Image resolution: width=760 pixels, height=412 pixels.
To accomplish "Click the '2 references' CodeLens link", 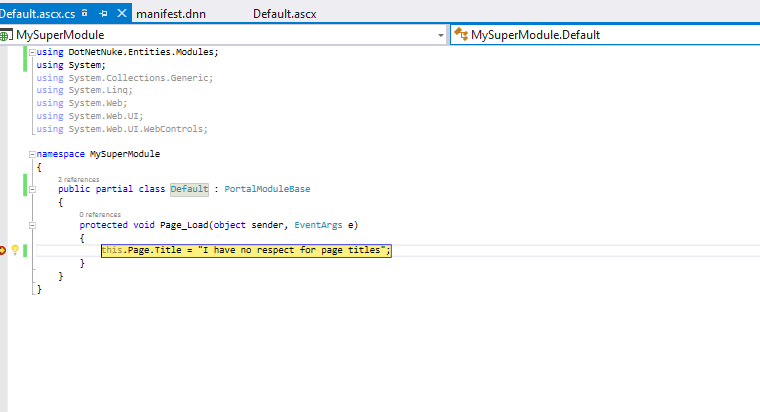I will tap(78, 179).
